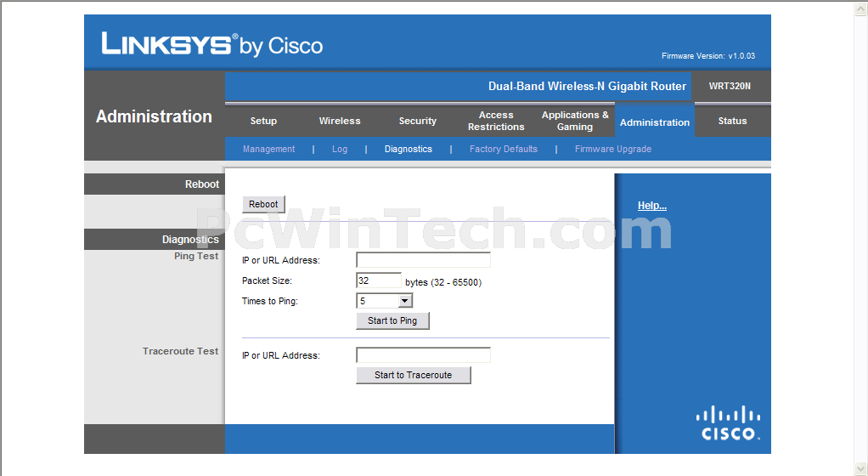Image resolution: width=868 pixels, height=476 pixels.
Task: Click the page scrollbar down arrow
Action: click(x=861, y=469)
